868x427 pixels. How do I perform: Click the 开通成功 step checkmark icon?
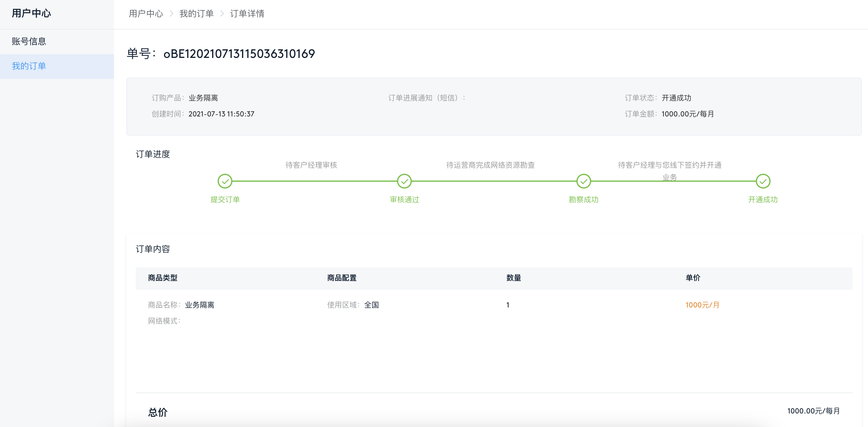click(x=763, y=181)
